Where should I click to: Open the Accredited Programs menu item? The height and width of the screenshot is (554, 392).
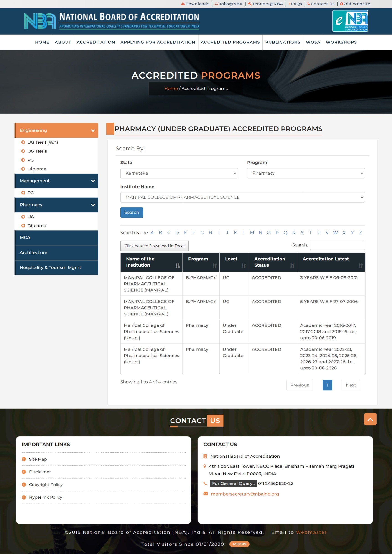[230, 42]
